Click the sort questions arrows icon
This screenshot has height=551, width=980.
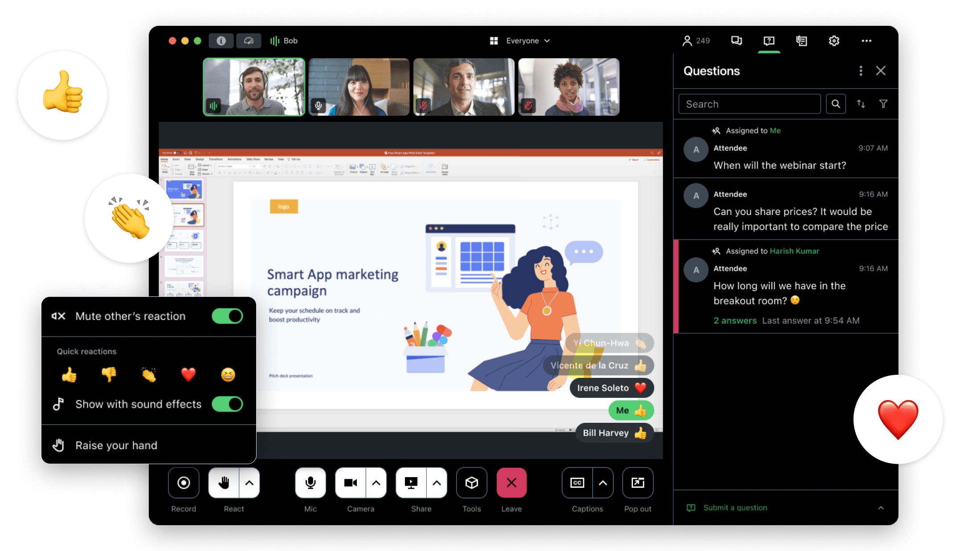pos(861,104)
